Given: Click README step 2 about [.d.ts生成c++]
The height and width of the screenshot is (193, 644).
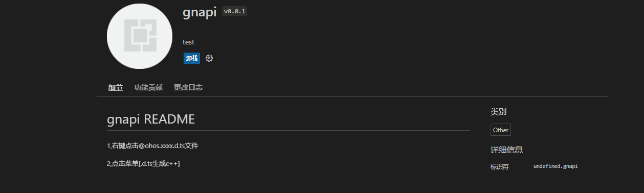Looking at the screenshot, I should click(x=143, y=163).
